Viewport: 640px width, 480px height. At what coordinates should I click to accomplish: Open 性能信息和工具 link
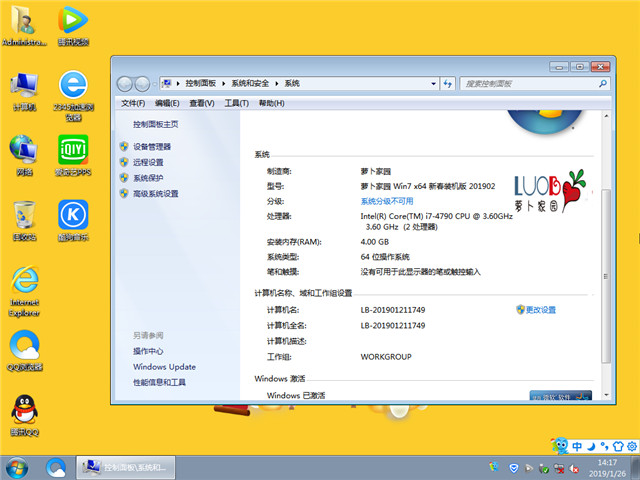coord(159,382)
